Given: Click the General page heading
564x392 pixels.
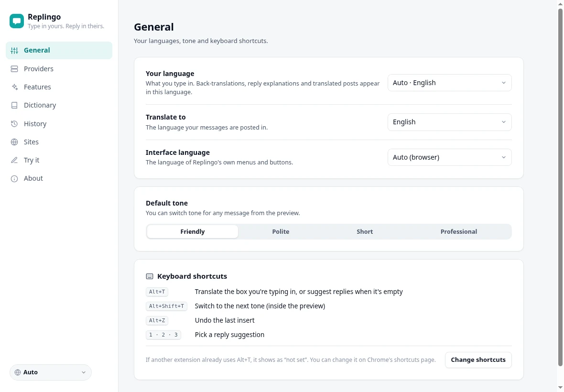Looking at the screenshot, I should coord(153,27).
